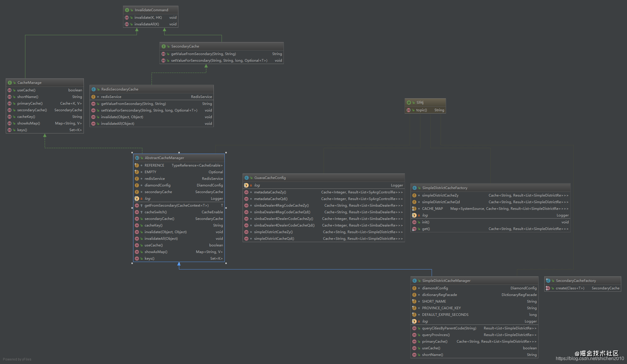This screenshot has width=627, height=364.
Task: Select the GuavaCacheConfig node title
Action: (x=270, y=178)
